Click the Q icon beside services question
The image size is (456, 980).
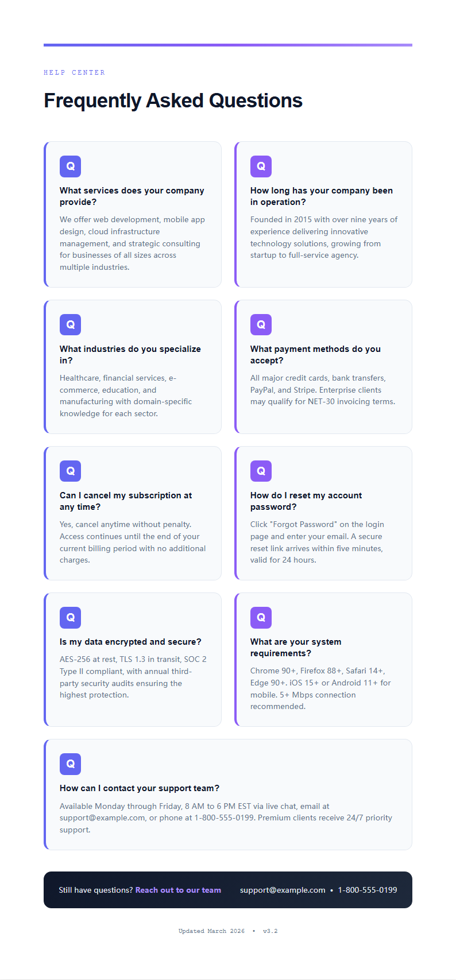[x=70, y=166]
